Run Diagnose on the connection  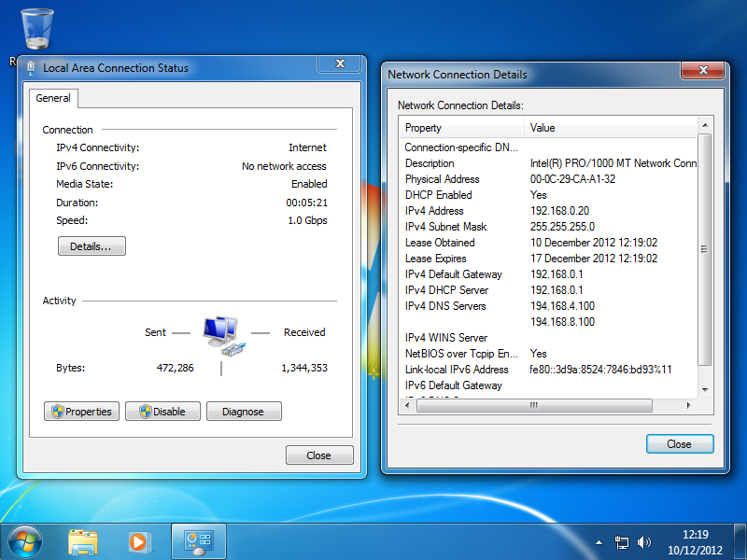243,412
